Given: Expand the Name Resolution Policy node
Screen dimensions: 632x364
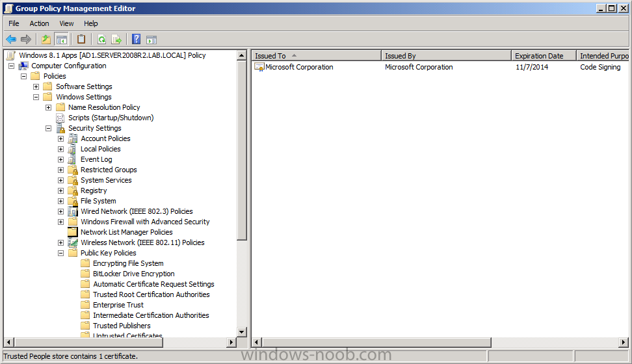Looking at the screenshot, I should tap(48, 108).
